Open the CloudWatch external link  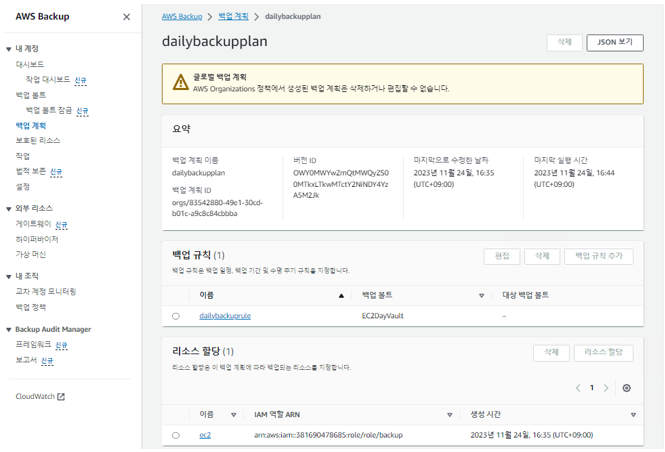pyautogui.click(x=40, y=396)
